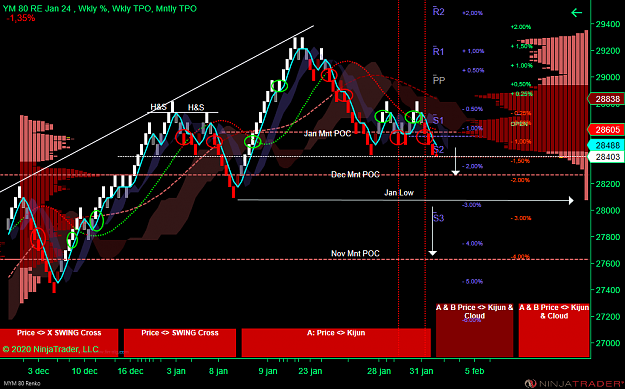This screenshot has height=389, width=625.
Task: Click the 'Nov Mnt POC' label
Action: 355,253
